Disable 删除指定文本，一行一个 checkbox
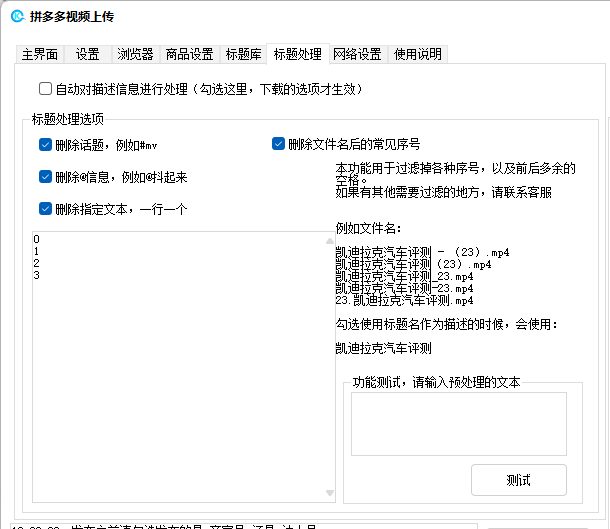The image size is (610, 529). click(x=45, y=208)
